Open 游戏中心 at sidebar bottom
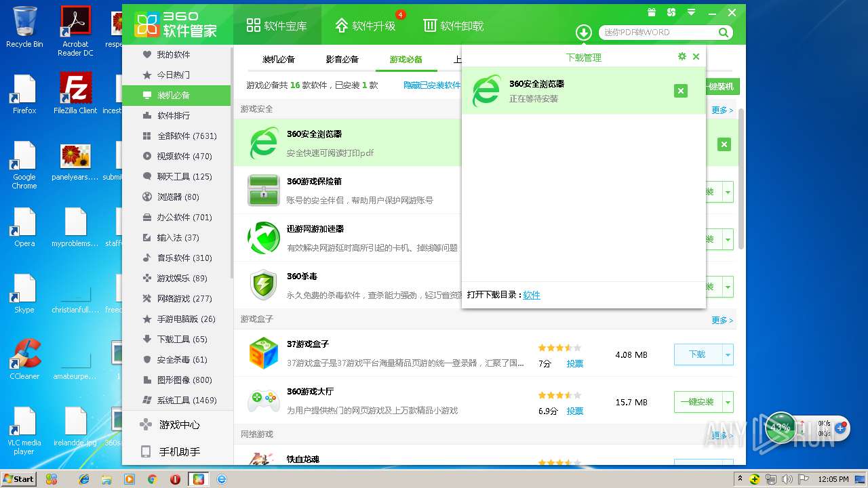868x488 pixels. (176, 425)
